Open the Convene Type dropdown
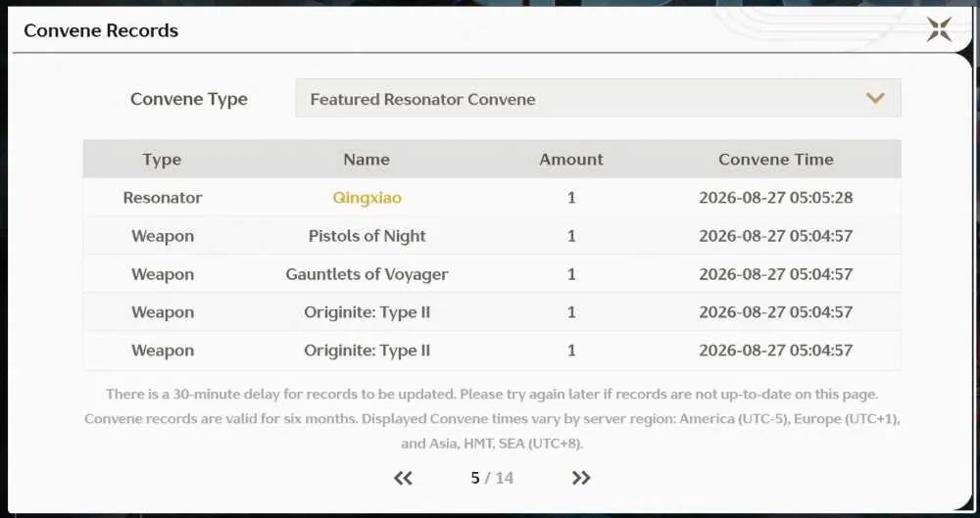The height and width of the screenshot is (518, 980). tap(598, 98)
